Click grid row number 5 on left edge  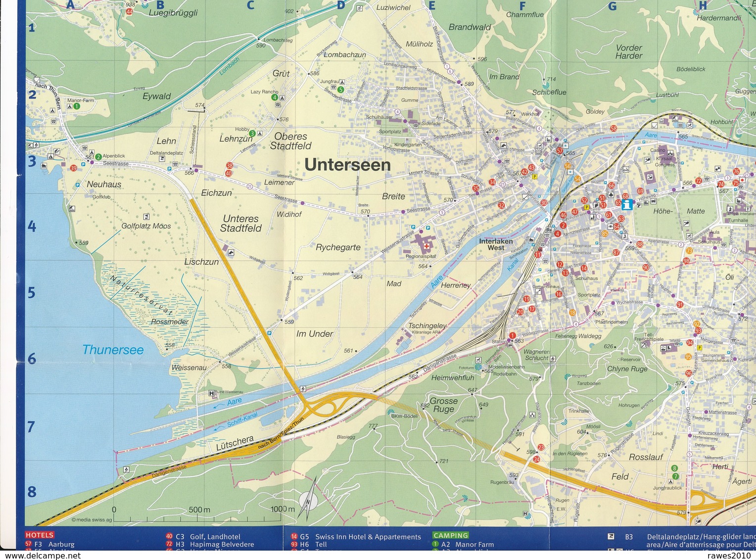tap(32, 293)
